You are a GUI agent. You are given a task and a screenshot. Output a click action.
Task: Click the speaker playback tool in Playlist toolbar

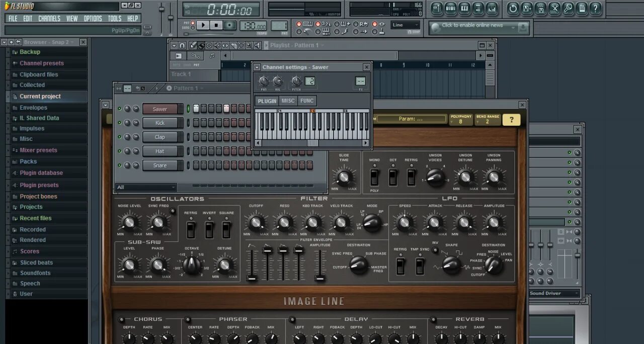coord(258,45)
